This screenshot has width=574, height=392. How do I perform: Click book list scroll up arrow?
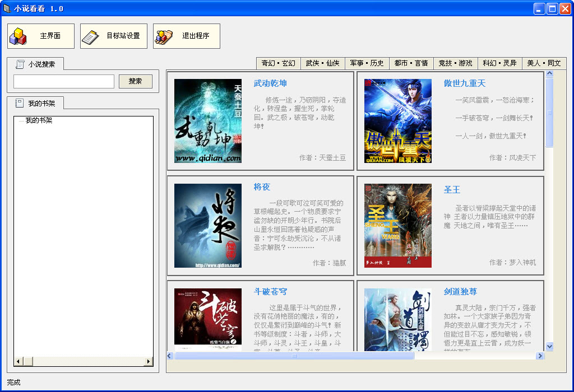click(549, 73)
